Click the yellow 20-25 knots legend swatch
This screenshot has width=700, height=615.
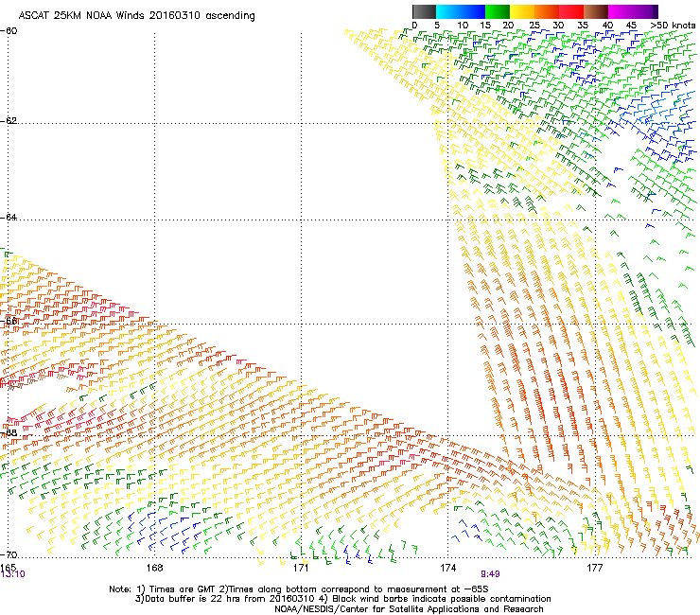[522, 11]
